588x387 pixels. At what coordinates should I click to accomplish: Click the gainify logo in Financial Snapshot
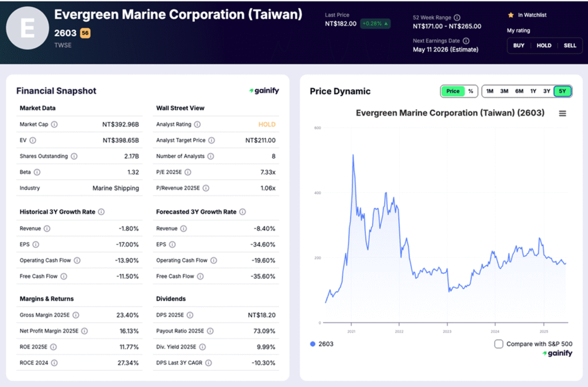(264, 91)
